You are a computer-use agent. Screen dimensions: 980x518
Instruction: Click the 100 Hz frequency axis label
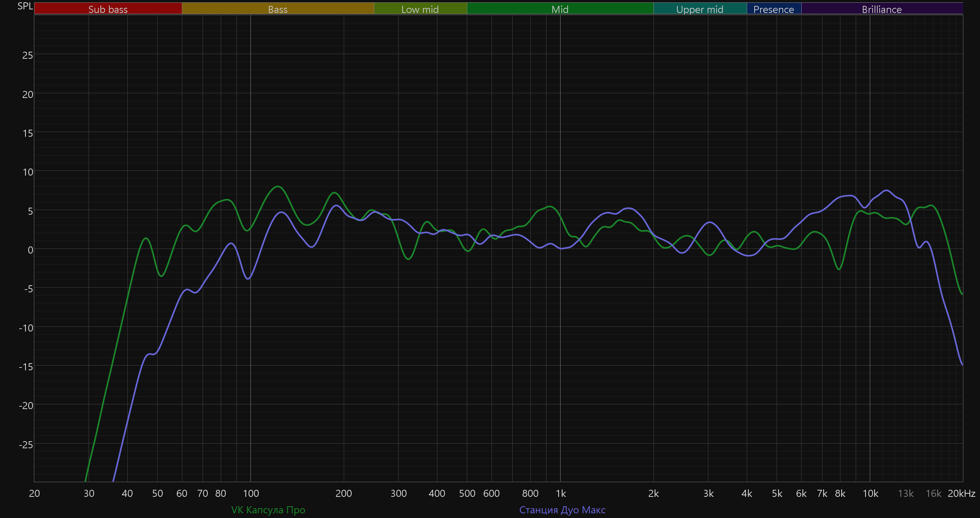click(x=251, y=493)
